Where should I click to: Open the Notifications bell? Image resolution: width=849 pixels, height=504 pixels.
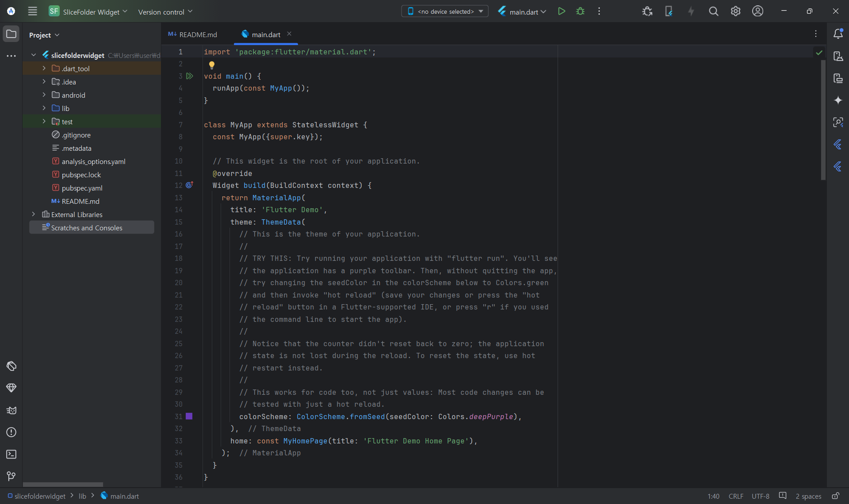coord(838,34)
